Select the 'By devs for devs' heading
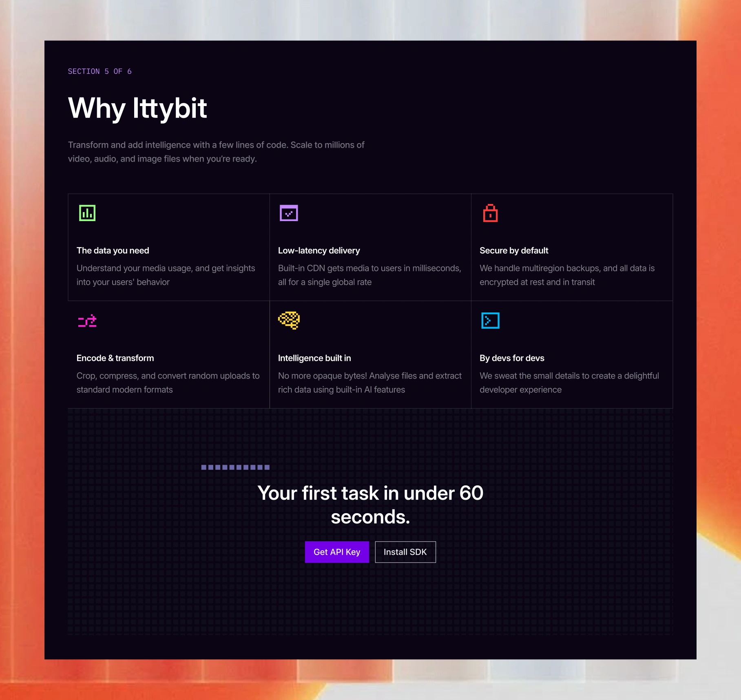 [x=512, y=358]
